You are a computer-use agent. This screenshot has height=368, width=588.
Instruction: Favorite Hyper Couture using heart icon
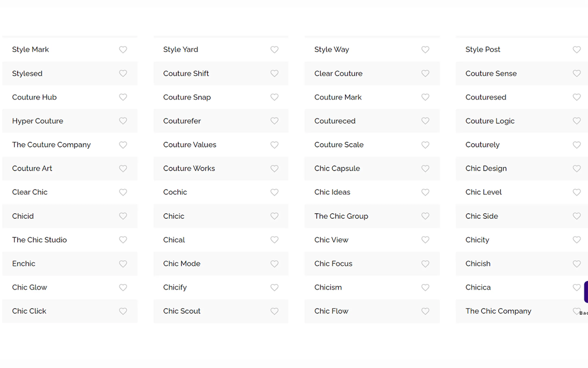(x=123, y=121)
